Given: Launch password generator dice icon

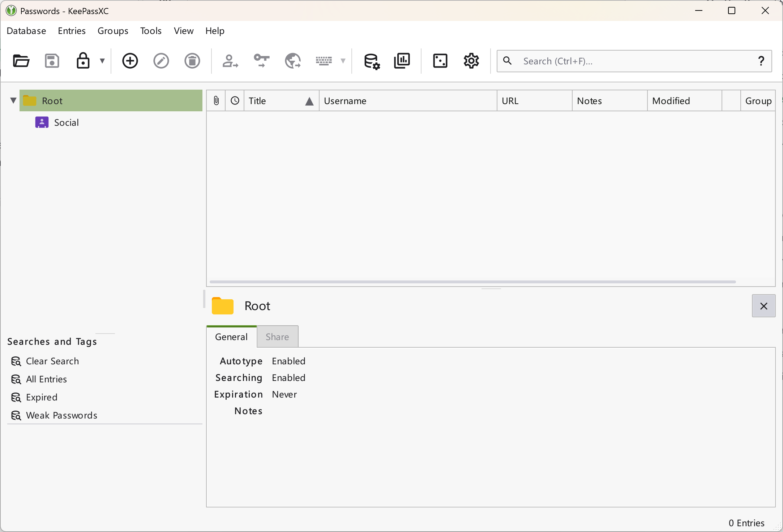Looking at the screenshot, I should [440, 61].
